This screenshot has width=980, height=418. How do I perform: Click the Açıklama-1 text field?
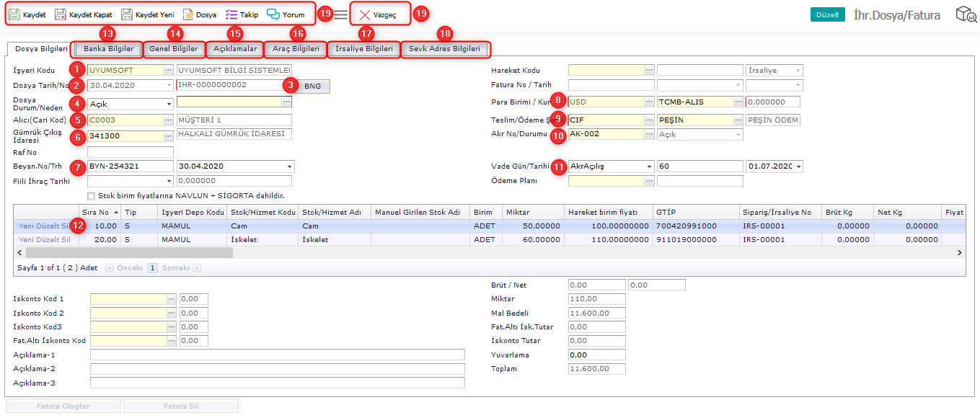(x=277, y=355)
